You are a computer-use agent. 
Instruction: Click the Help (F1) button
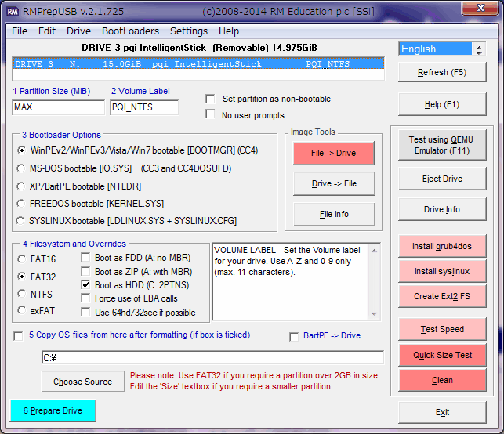(442, 104)
